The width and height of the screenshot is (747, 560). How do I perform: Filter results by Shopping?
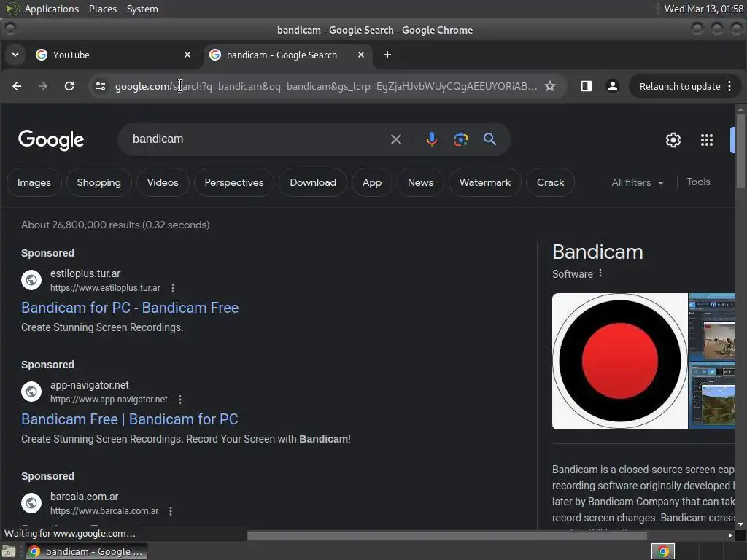coord(99,182)
